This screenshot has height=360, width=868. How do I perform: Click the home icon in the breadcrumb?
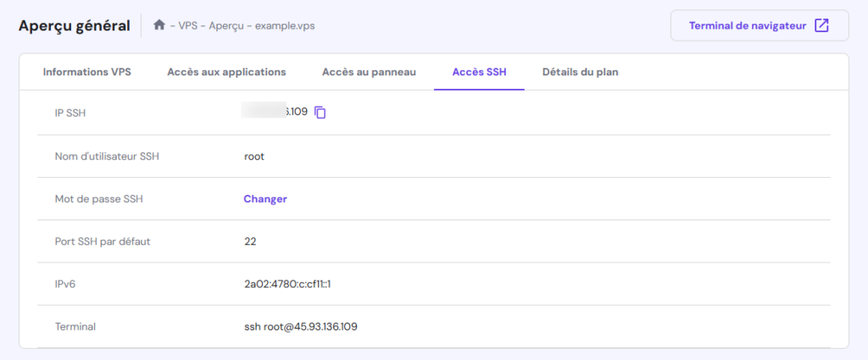[x=159, y=25]
